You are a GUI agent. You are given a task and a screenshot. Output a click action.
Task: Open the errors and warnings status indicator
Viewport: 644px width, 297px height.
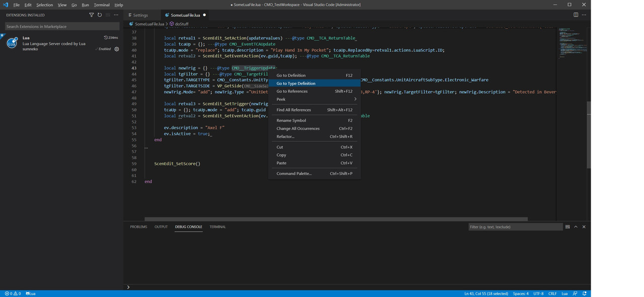tap(13, 293)
